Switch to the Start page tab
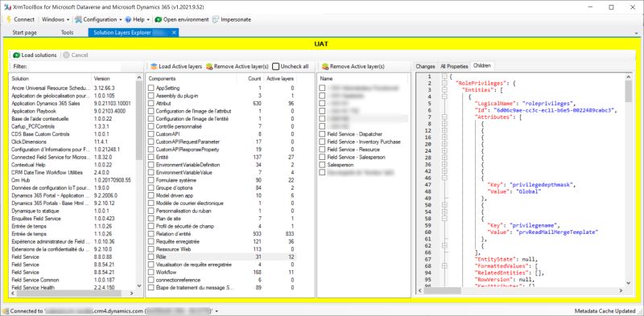The width and height of the screenshot is (644, 316). tap(25, 32)
